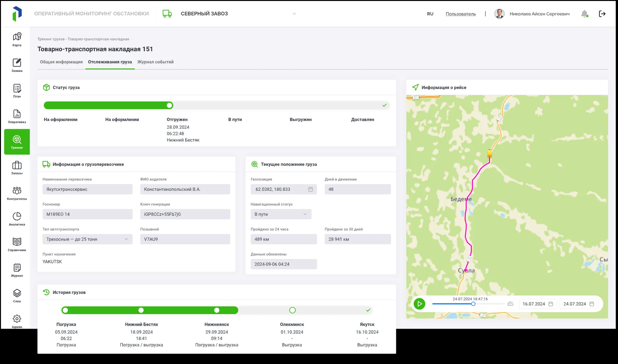
Task: Click the calendar icon in Геопозиция field
Action: [310, 189]
